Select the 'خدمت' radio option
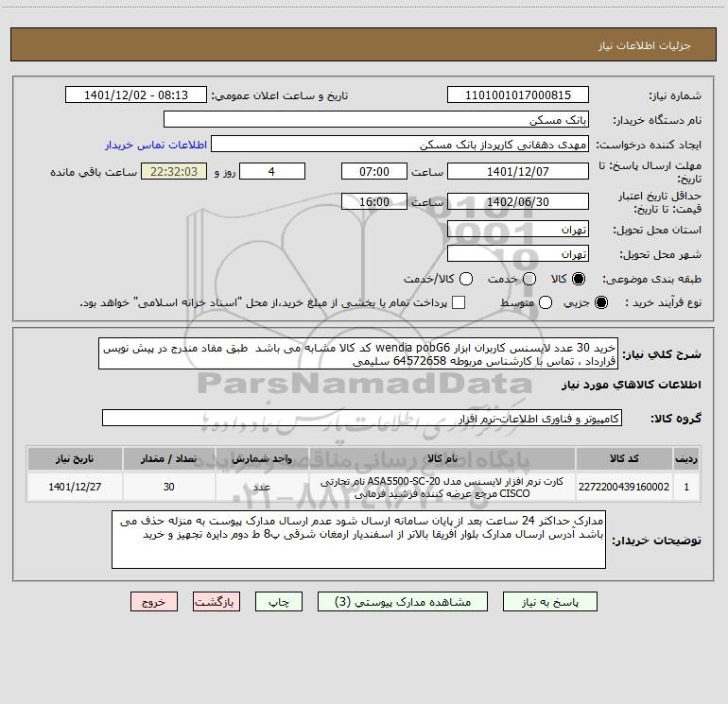The width and height of the screenshot is (728, 704). [528, 280]
